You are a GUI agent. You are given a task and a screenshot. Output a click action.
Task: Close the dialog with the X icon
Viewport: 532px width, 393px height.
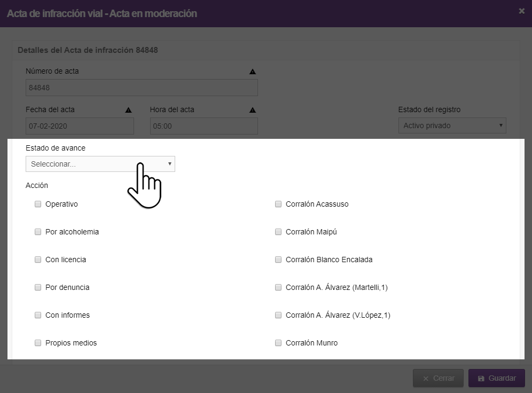(522, 11)
